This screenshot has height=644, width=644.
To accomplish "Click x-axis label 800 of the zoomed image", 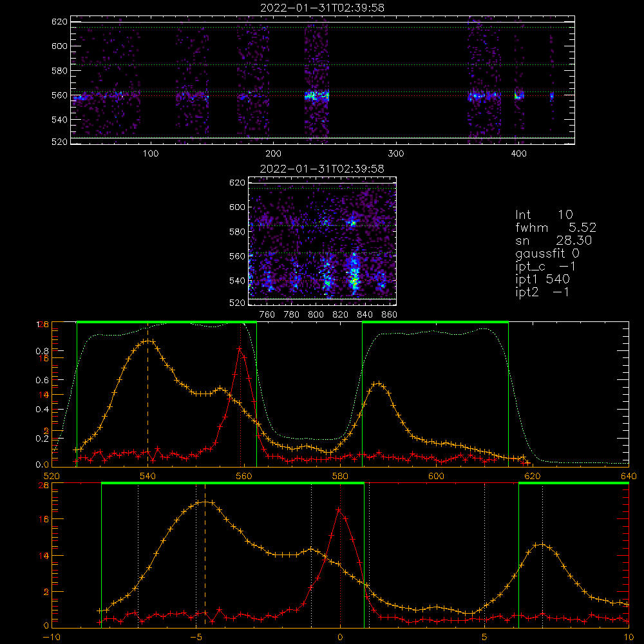I will (316, 315).
